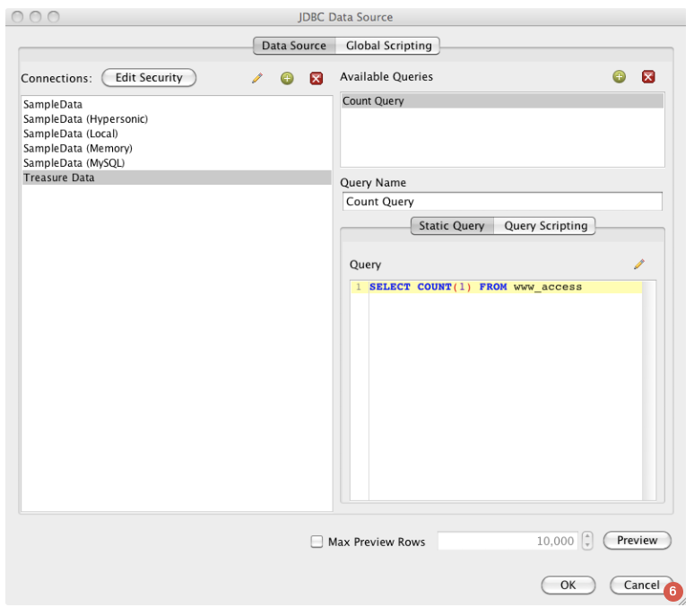
Task: Click the Edit Security button
Action: [x=149, y=78]
